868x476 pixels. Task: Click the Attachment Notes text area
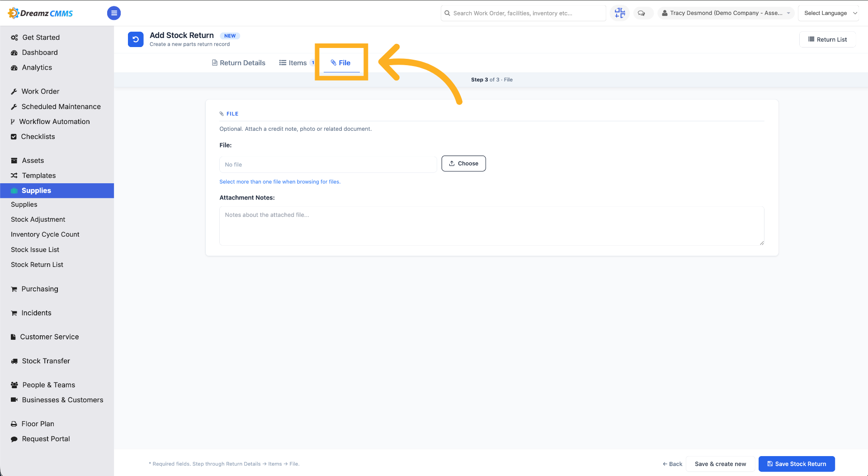click(x=491, y=226)
